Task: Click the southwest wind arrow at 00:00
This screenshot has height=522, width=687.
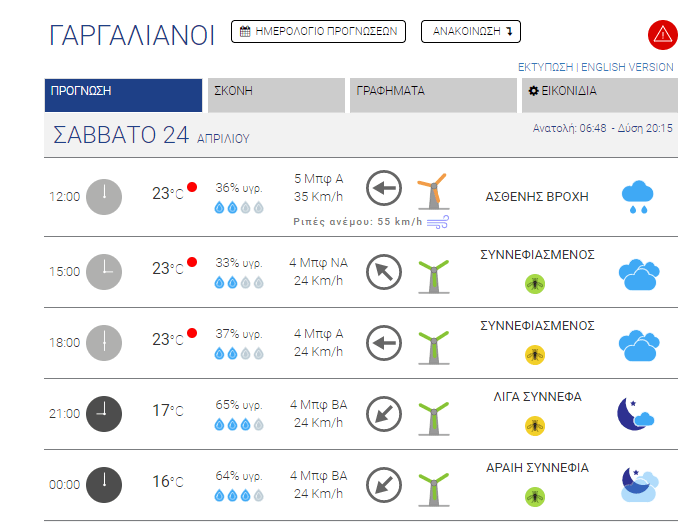Action: pos(384,485)
